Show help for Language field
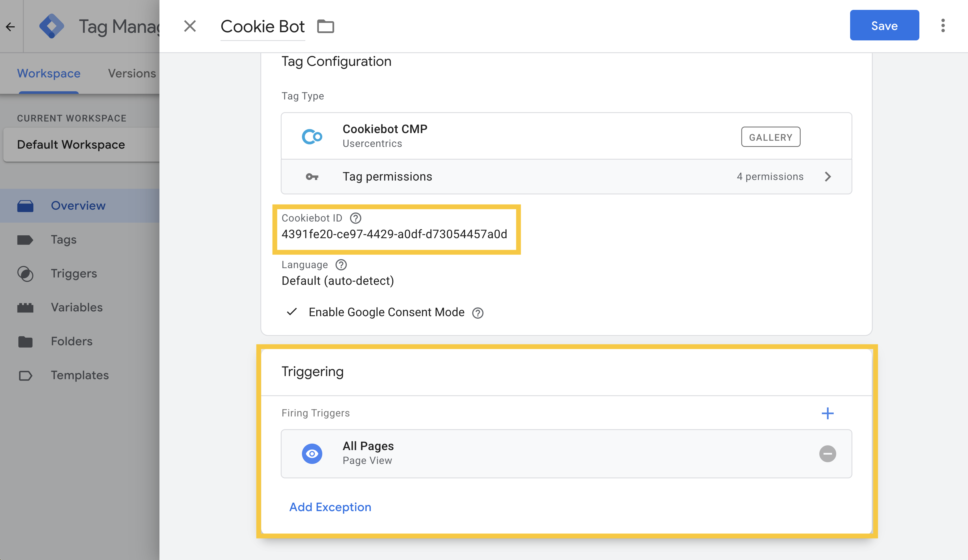Viewport: 968px width, 560px height. coord(341,264)
